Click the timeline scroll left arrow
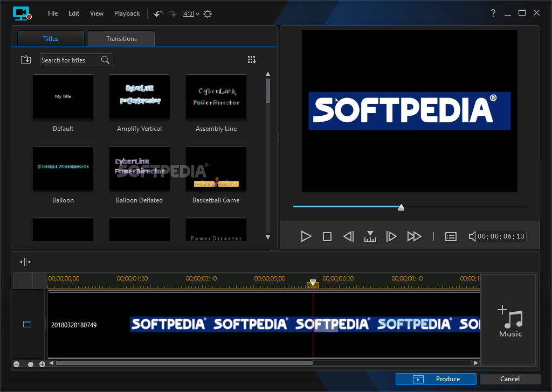The image size is (552, 392). (x=51, y=363)
